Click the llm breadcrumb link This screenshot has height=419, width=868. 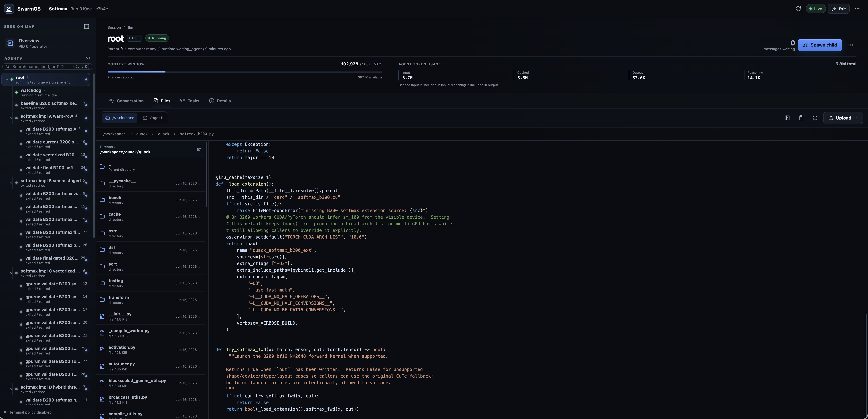point(130,28)
